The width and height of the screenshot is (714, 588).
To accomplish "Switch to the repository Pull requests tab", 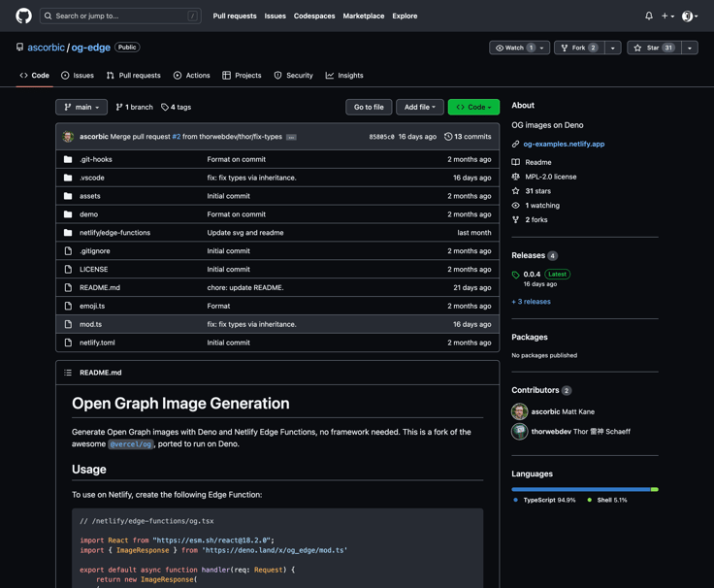I will pyautogui.click(x=134, y=76).
